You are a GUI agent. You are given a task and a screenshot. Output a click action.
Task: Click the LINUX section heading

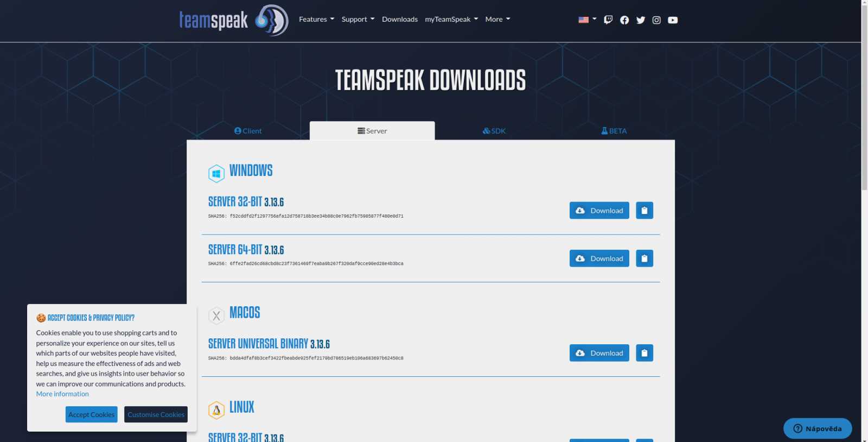coord(242,407)
